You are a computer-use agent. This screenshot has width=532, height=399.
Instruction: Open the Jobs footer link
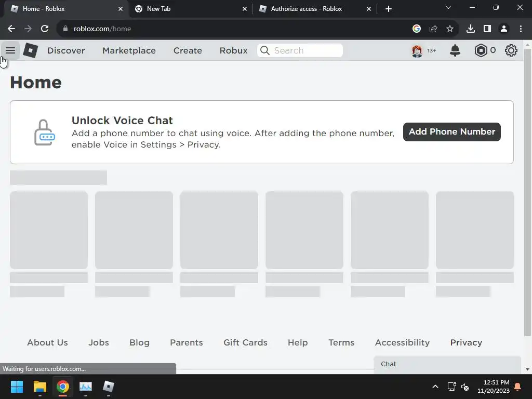click(99, 342)
